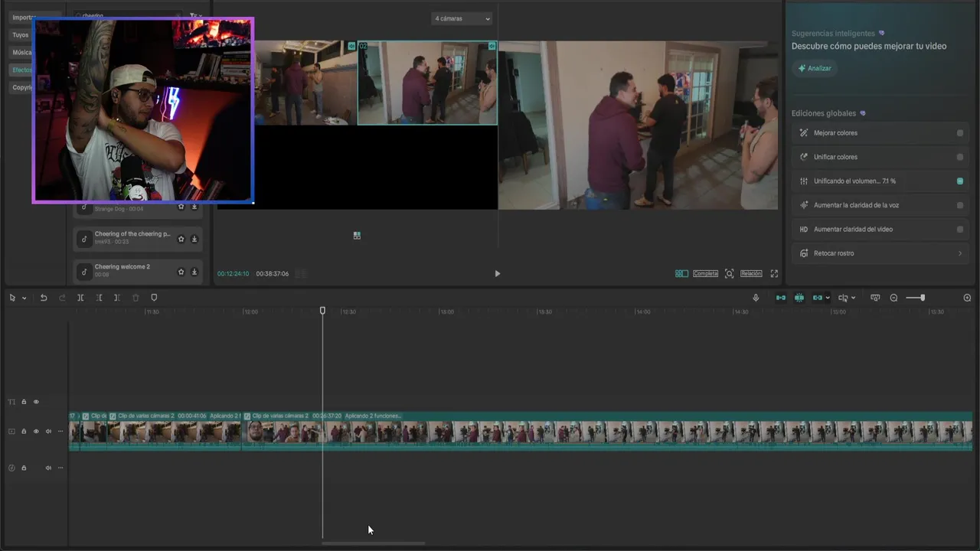Play the preview video
This screenshot has width=980, height=551.
pos(497,274)
